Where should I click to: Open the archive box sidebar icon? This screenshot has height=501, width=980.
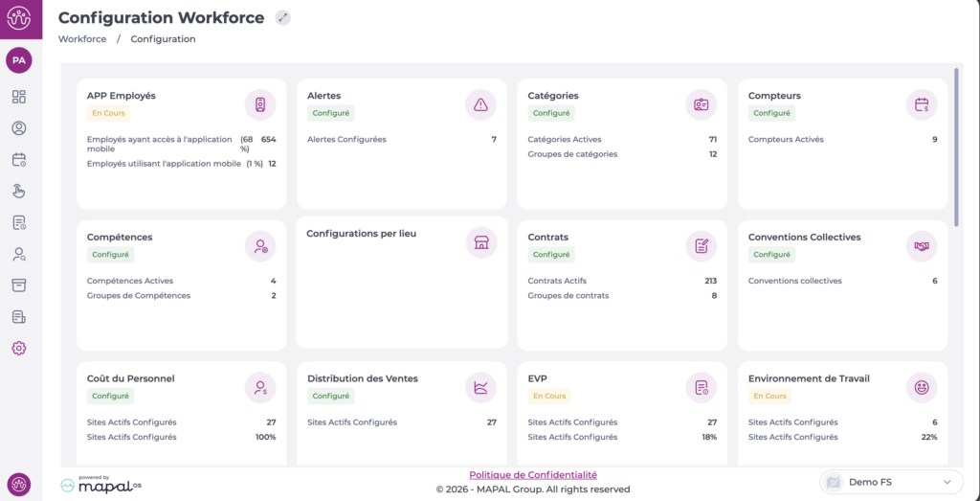pyautogui.click(x=19, y=285)
